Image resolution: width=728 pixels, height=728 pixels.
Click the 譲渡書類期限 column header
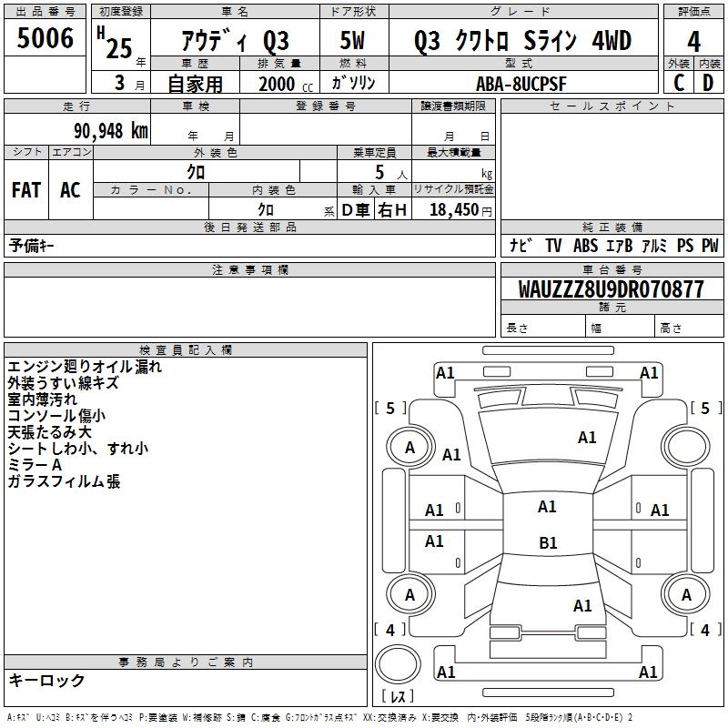453,106
